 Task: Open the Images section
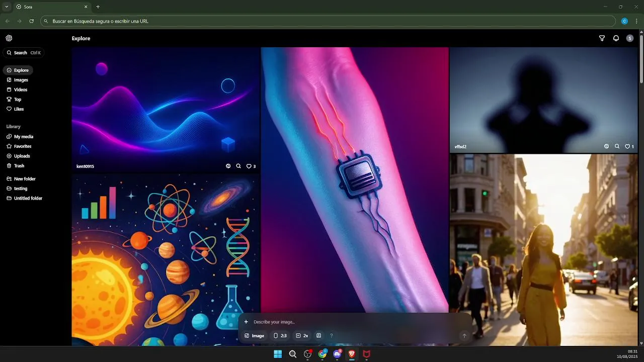click(18, 80)
